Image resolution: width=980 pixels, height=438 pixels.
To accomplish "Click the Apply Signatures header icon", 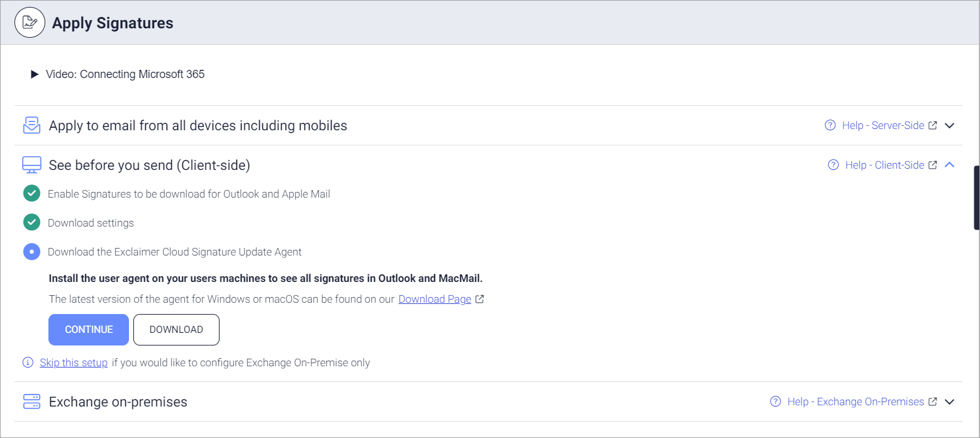I will [x=30, y=22].
